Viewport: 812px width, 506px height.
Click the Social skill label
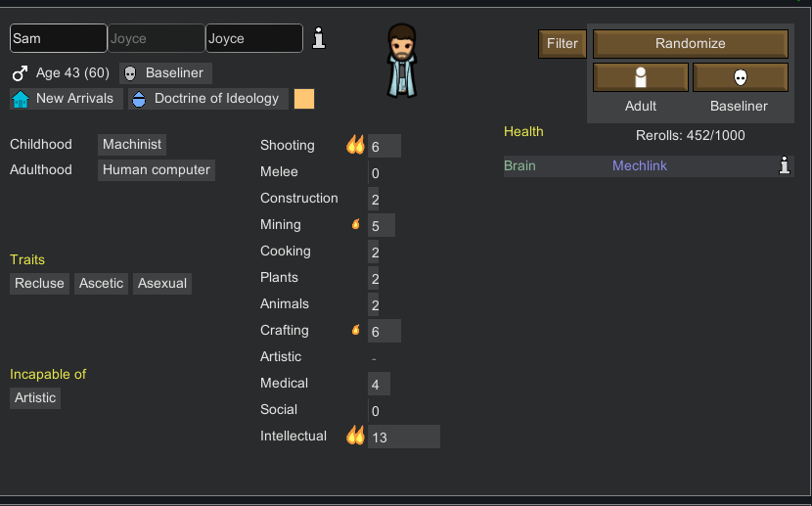[279, 409]
